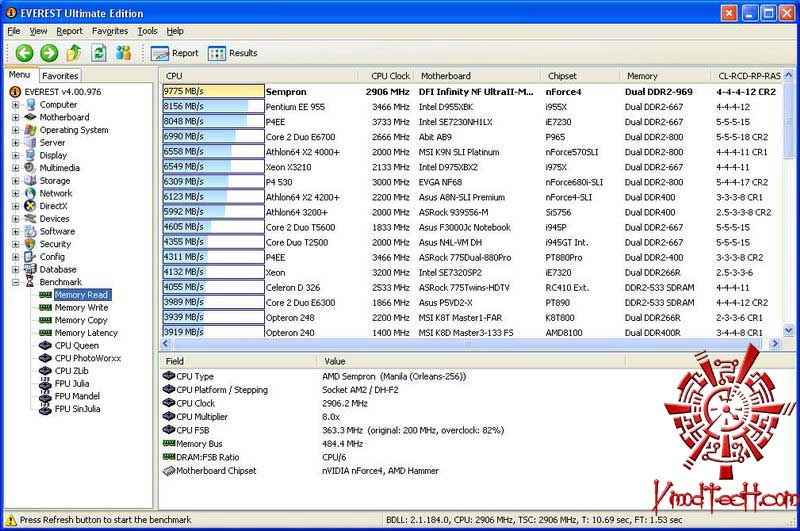Image resolution: width=800 pixels, height=531 pixels.
Task: Select the FPU Mandel benchmark
Action: point(77,396)
